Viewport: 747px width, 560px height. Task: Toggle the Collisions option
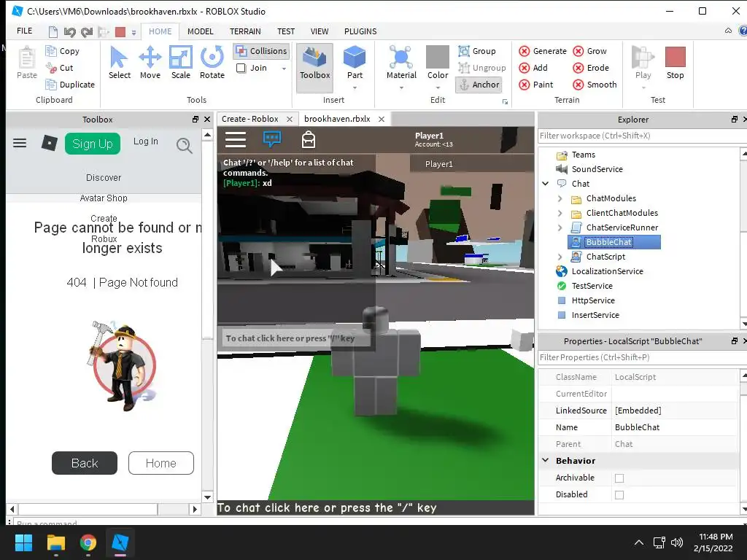[262, 51]
